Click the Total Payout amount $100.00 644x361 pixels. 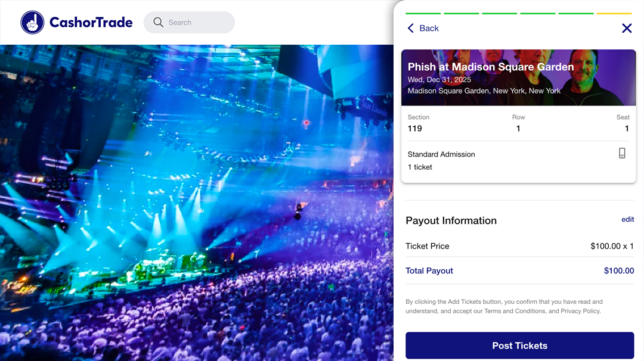(618, 270)
